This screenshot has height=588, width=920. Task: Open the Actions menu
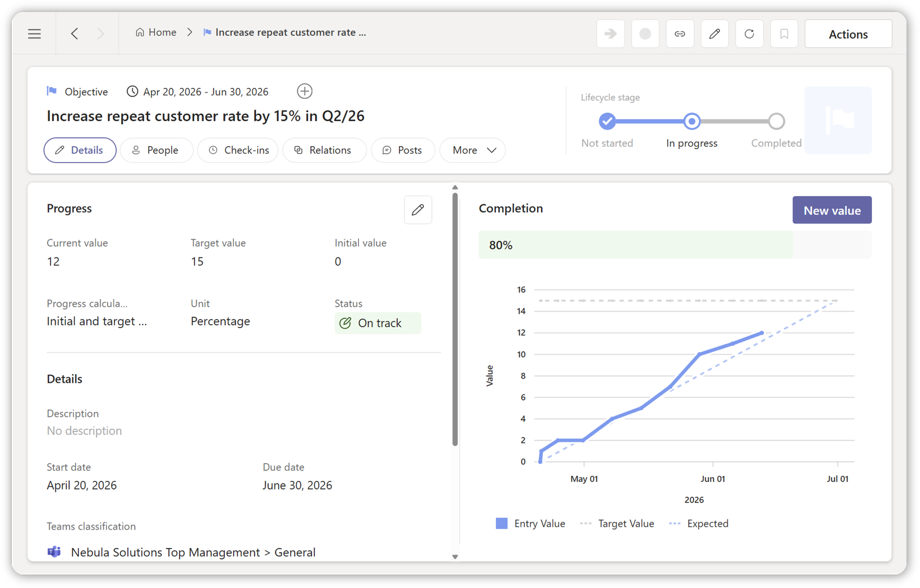[848, 34]
